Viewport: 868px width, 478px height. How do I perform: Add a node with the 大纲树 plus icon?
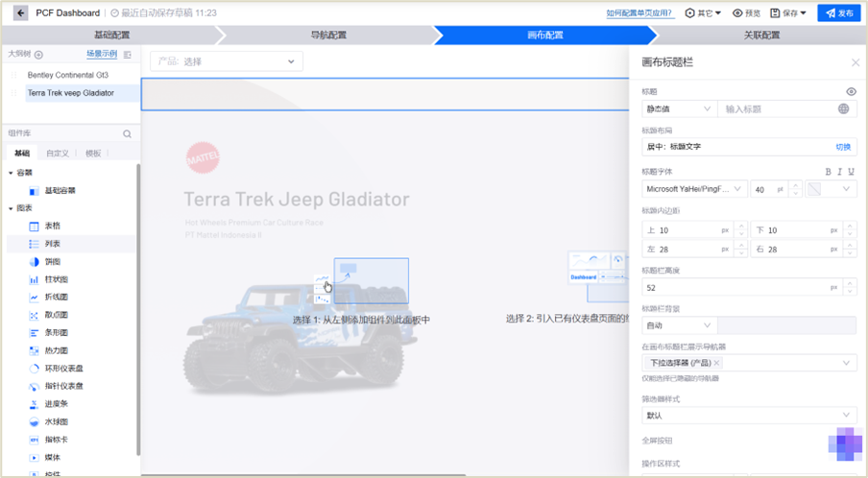point(39,55)
